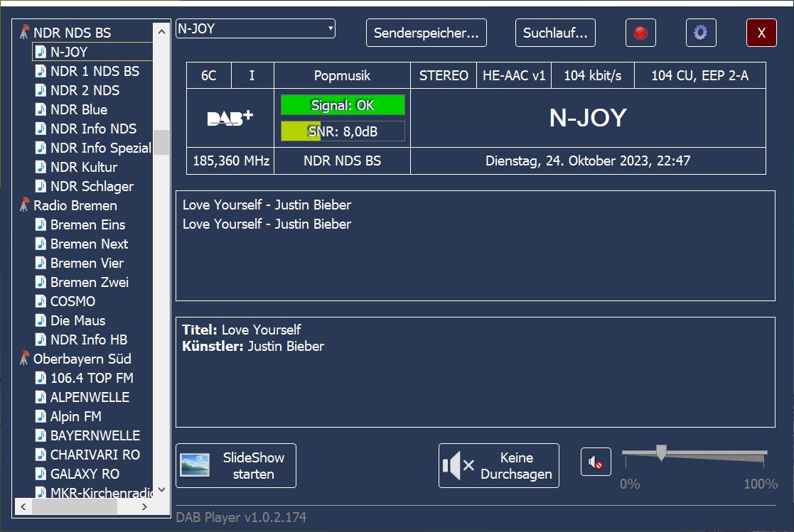Click the Signal: OK indicator bar
The height and width of the screenshot is (532, 794).
click(343, 105)
